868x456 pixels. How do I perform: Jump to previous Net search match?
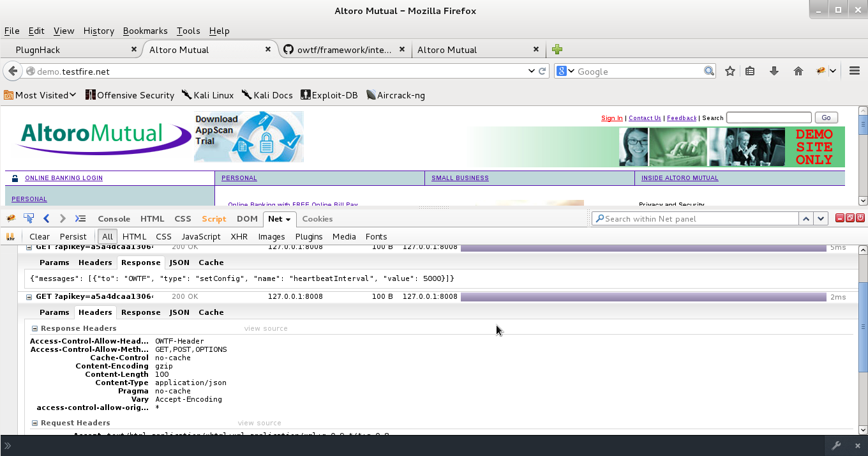click(x=806, y=218)
